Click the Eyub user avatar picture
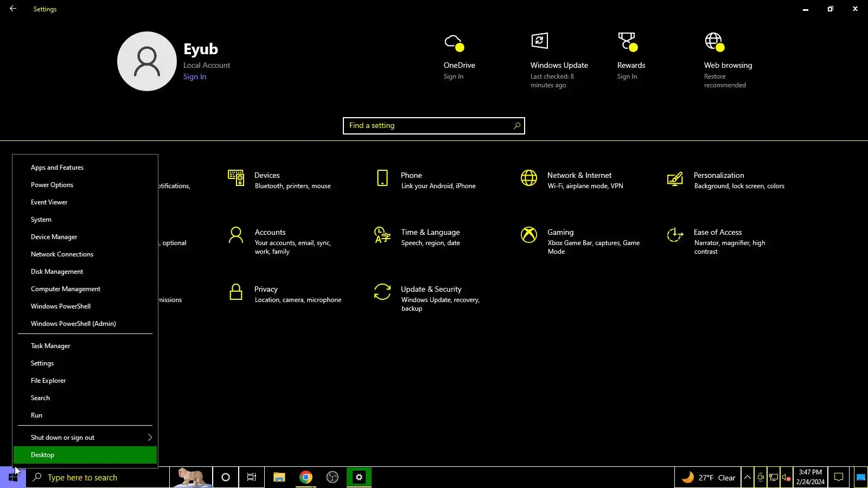The image size is (868, 488). pos(147,61)
